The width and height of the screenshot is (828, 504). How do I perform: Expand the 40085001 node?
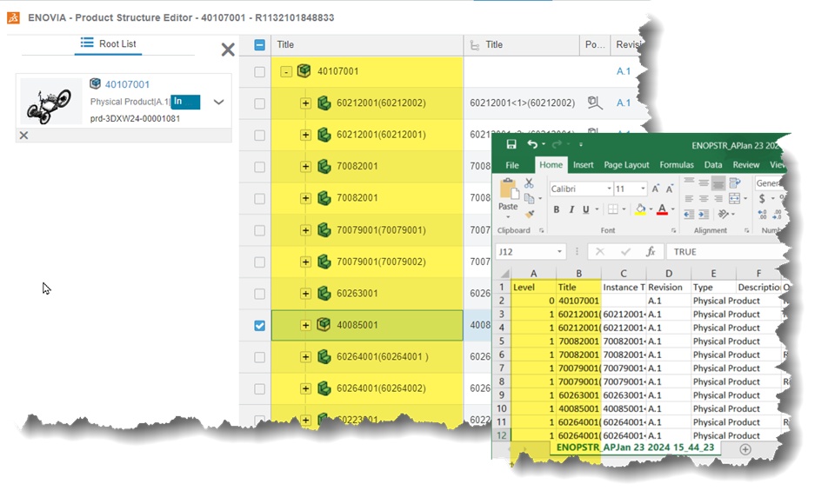coord(305,325)
